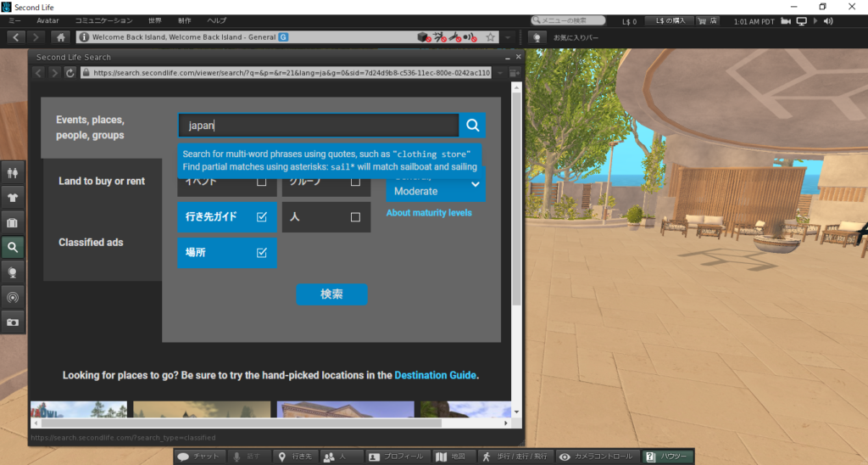Image resolution: width=868 pixels, height=465 pixels.
Task: Click the Welcome Back Island location bar
Action: click(288, 37)
